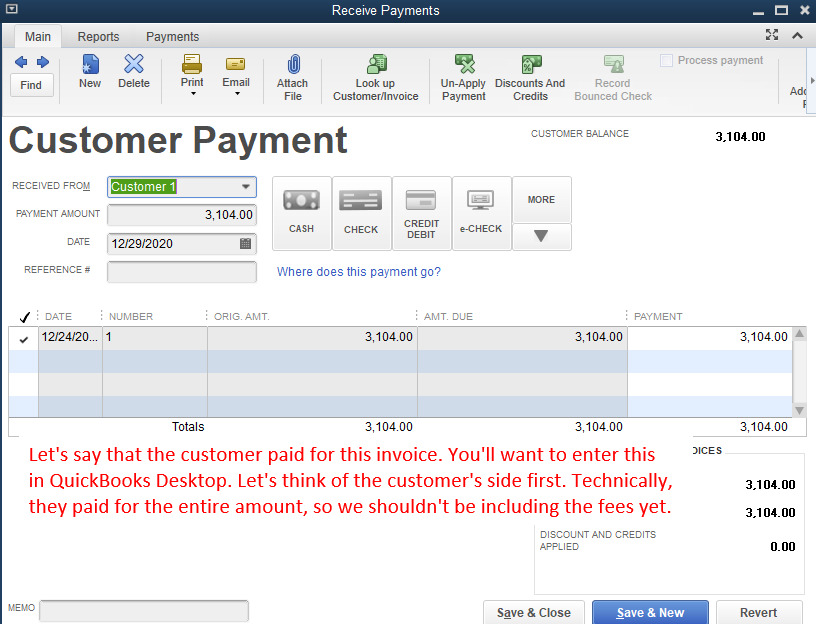Click the payment cell 3,104.00 in invoice row
This screenshot has width=816, height=624.
pos(709,337)
